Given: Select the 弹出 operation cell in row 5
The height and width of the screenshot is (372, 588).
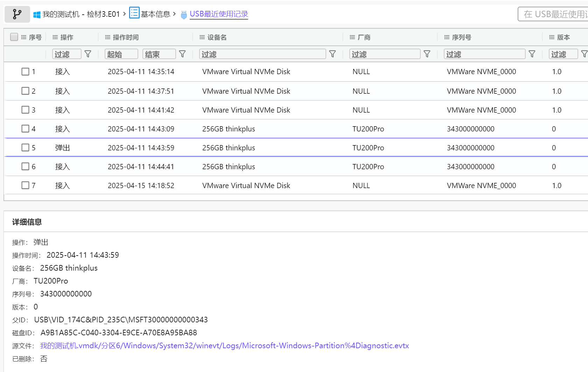Looking at the screenshot, I should (x=63, y=148).
